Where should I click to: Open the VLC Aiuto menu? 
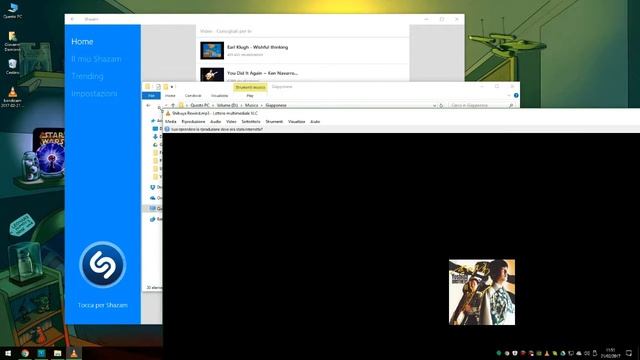(315, 122)
